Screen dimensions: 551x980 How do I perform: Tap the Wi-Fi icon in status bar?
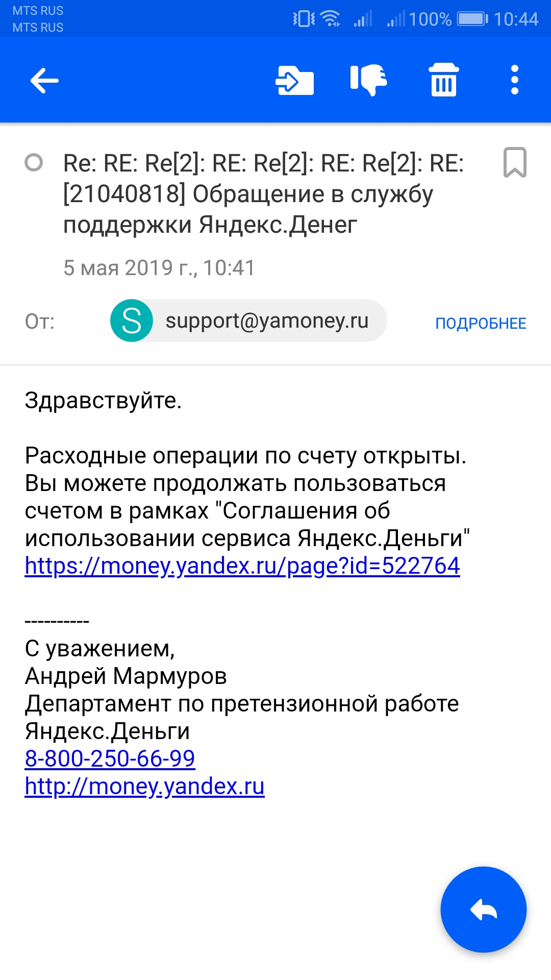331,19
